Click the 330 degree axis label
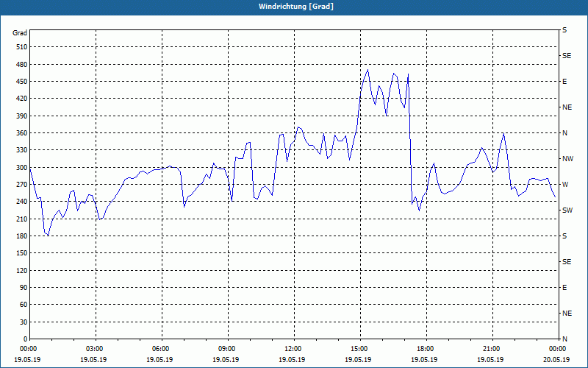 point(22,150)
